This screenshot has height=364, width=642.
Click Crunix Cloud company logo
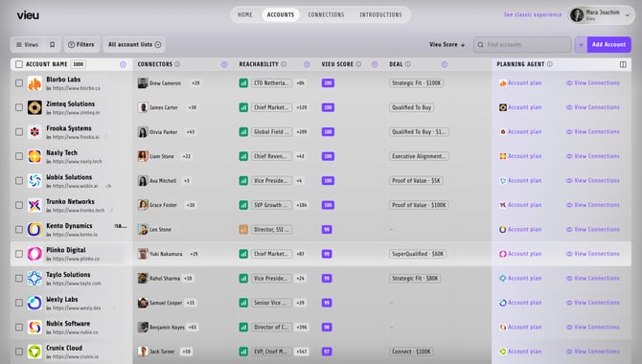tap(34, 352)
